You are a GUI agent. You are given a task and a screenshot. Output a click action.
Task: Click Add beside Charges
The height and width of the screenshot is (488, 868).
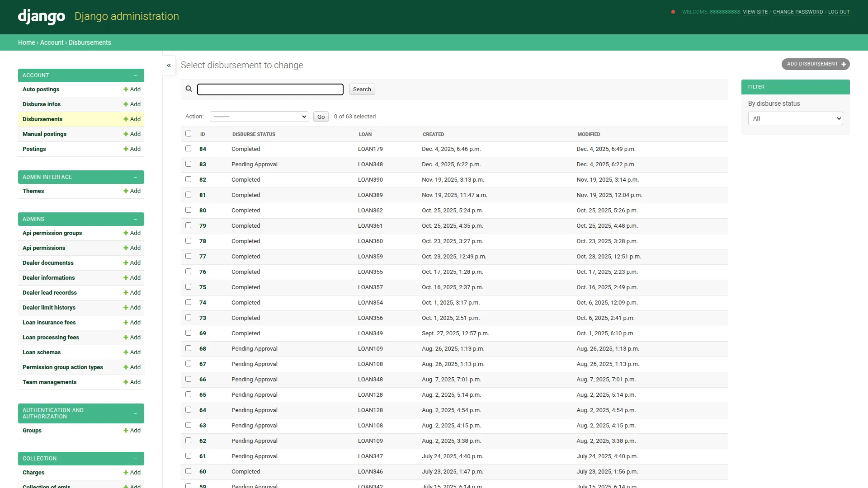click(132, 473)
